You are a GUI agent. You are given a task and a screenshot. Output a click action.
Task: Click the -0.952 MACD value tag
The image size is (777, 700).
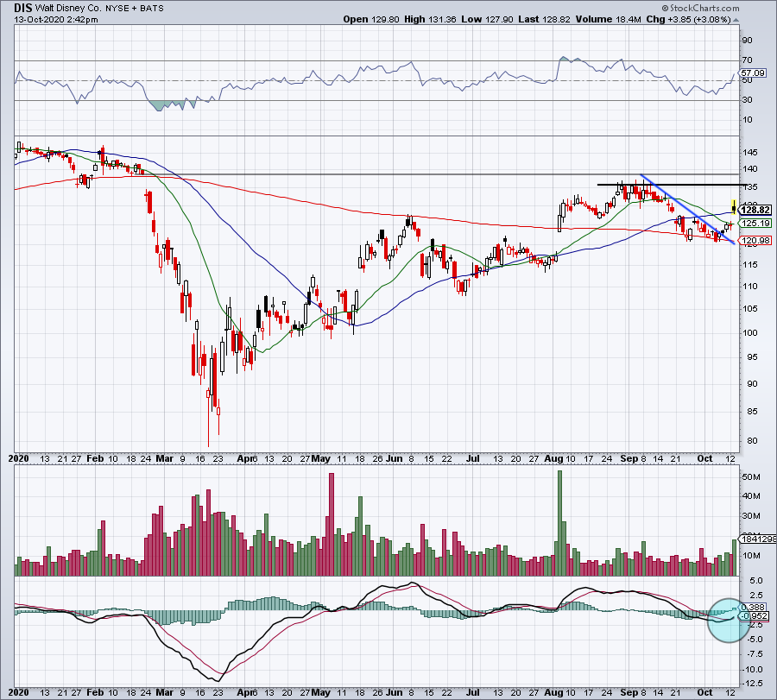tap(755, 616)
